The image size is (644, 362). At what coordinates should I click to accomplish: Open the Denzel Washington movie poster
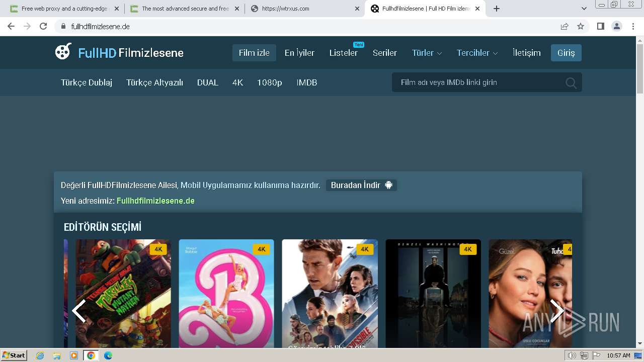tap(433, 294)
